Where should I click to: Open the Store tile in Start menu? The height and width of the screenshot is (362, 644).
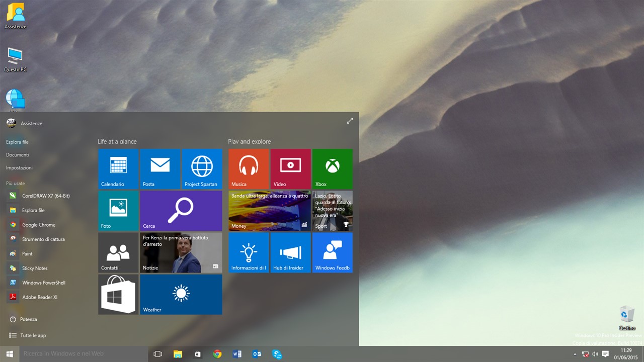coord(118,294)
